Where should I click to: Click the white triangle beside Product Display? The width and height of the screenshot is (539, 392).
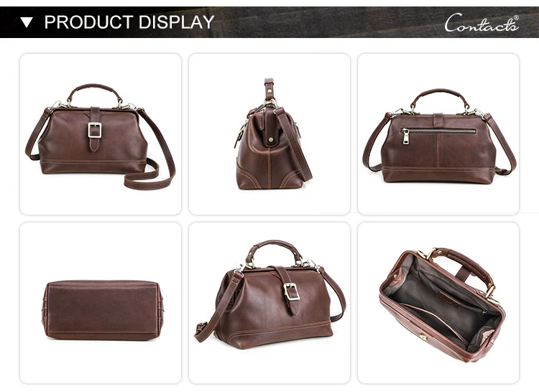[27, 23]
